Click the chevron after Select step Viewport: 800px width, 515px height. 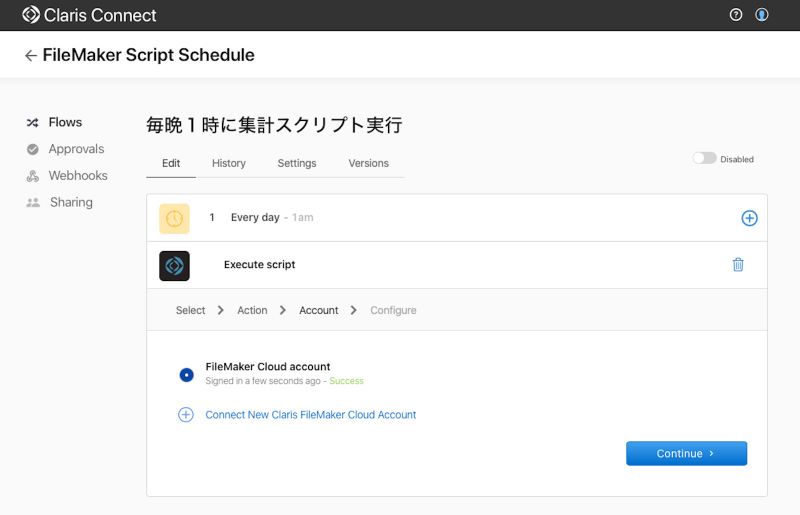pyautogui.click(x=220, y=310)
